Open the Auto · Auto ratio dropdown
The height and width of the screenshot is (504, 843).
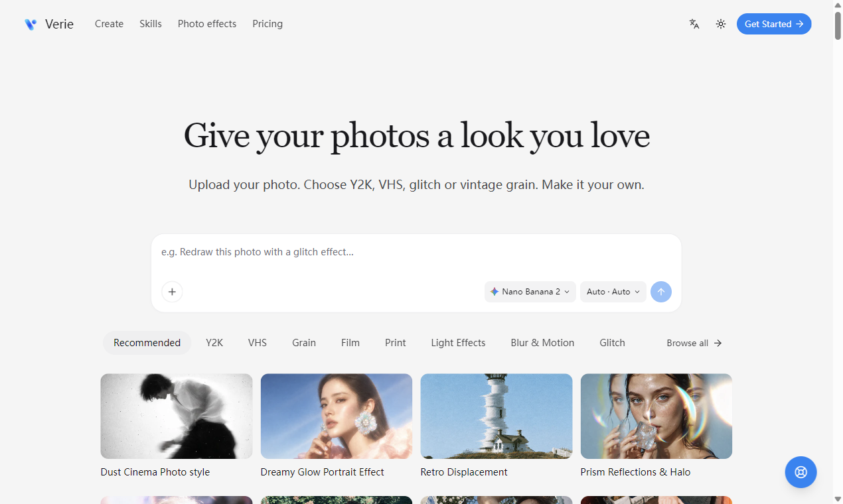click(x=613, y=292)
